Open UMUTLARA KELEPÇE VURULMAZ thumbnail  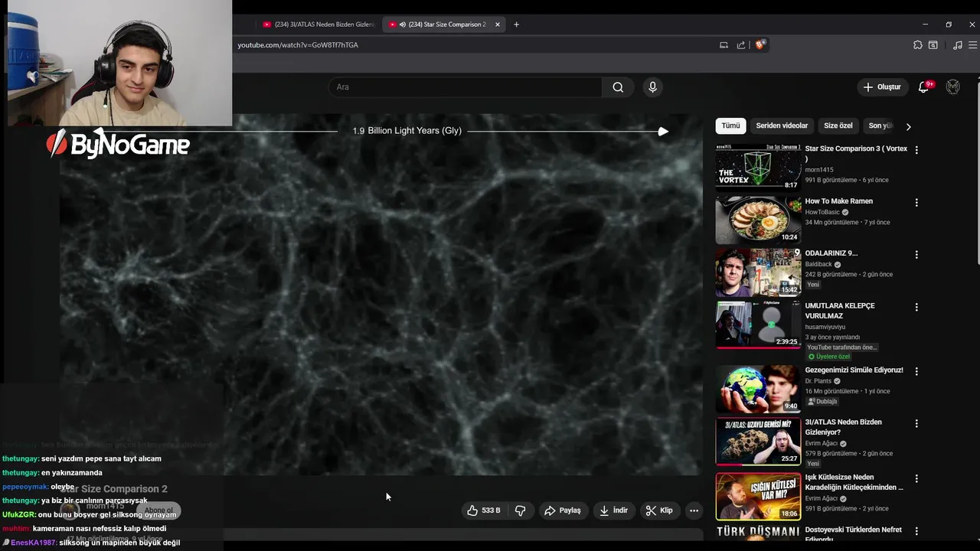pos(758,324)
